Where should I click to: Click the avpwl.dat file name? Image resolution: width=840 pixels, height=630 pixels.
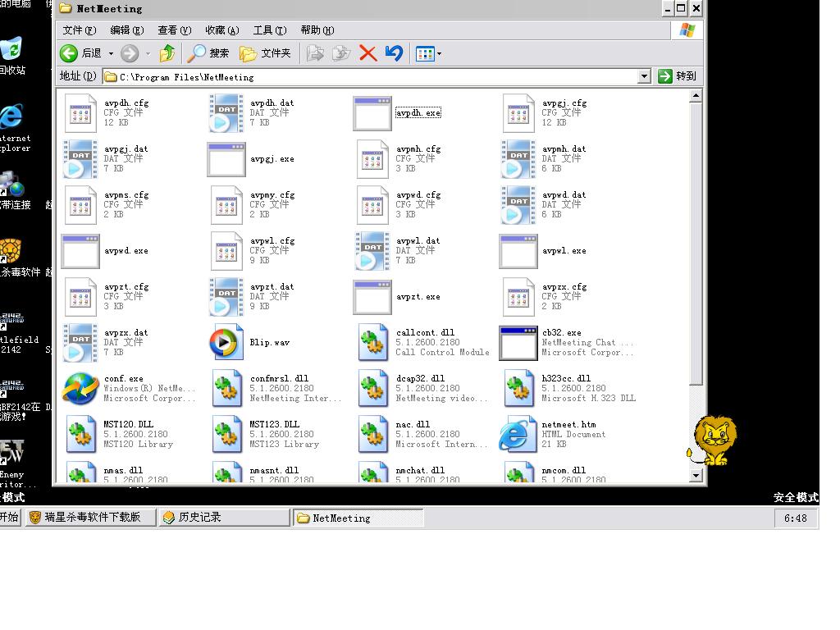coord(418,241)
